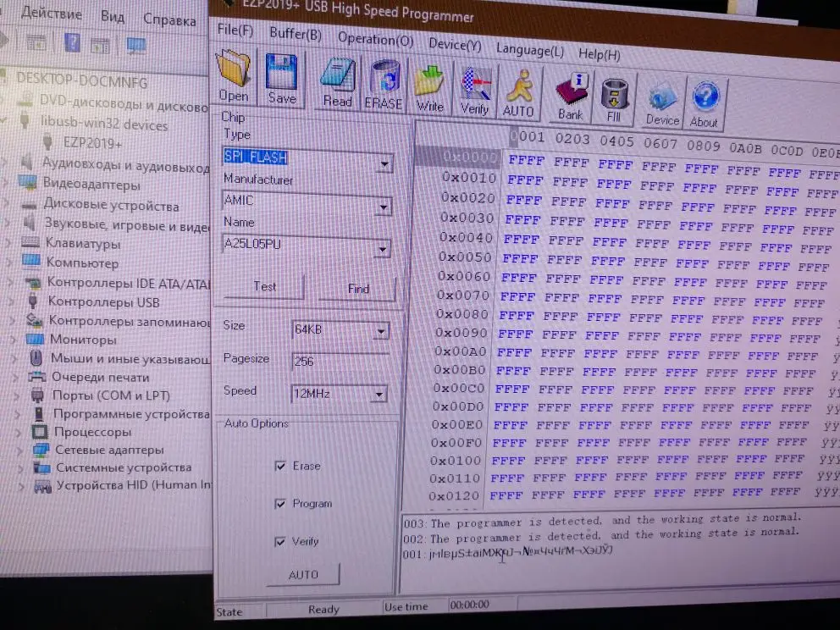The width and height of the screenshot is (840, 630).
Task: Select Звуковые, игровые и видеоустройства item
Action: (x=126, y=225)
